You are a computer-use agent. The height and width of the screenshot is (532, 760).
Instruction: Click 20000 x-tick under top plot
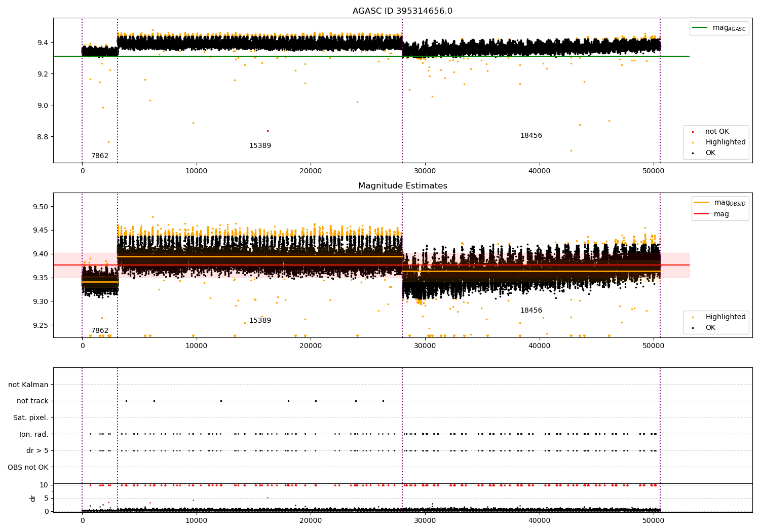click(311, 171)
